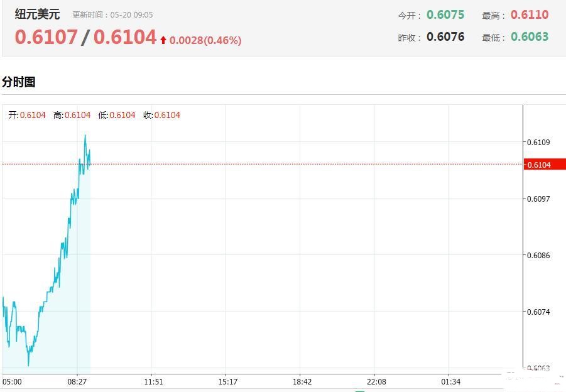Viewport: 566px width, 392px height.
Task: Click the 最高 value 0.6110
Action: pos(530,14)
